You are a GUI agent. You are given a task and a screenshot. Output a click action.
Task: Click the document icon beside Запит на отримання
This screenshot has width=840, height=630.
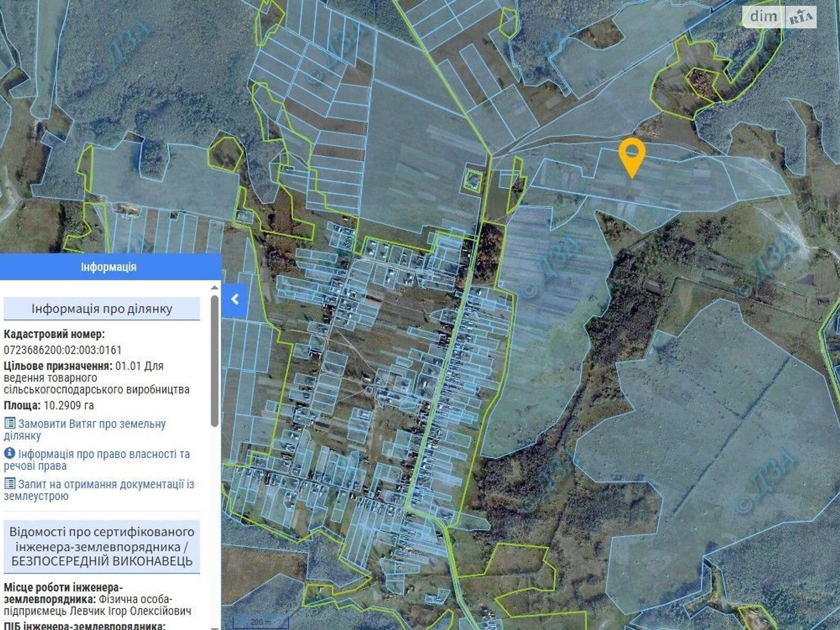(x=9, y=484)
